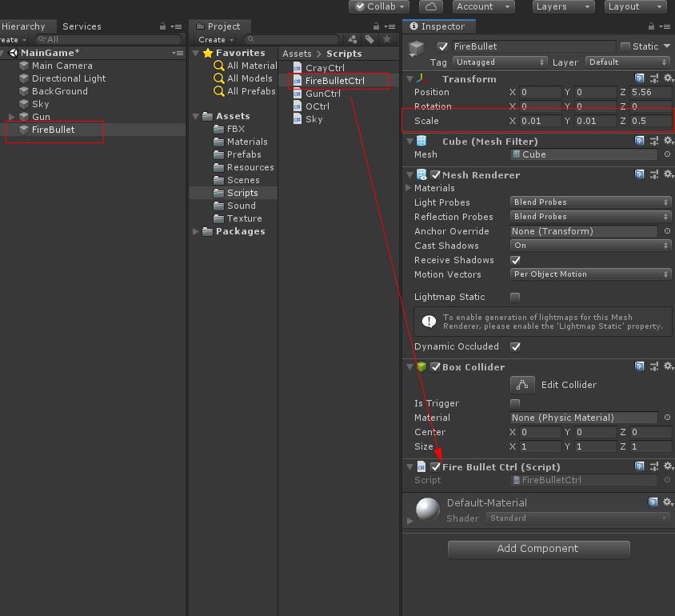Click search by label tag icon
The width and height of the screenshot is (675, 616).
click(x=369, y=40)
